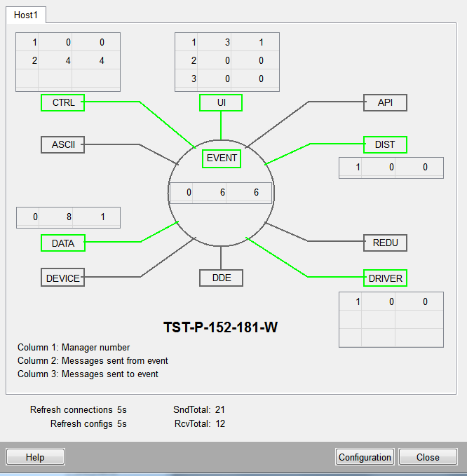The width and height of the screenshot is (467, 476).
Task: Select the DATA manager node
Action: [x=63, y=243]
